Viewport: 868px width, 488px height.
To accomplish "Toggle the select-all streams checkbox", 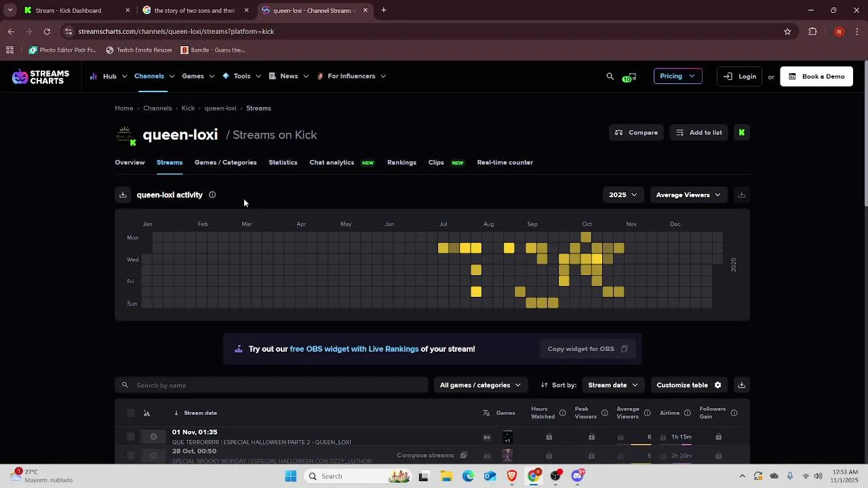I will click(131, 413).
